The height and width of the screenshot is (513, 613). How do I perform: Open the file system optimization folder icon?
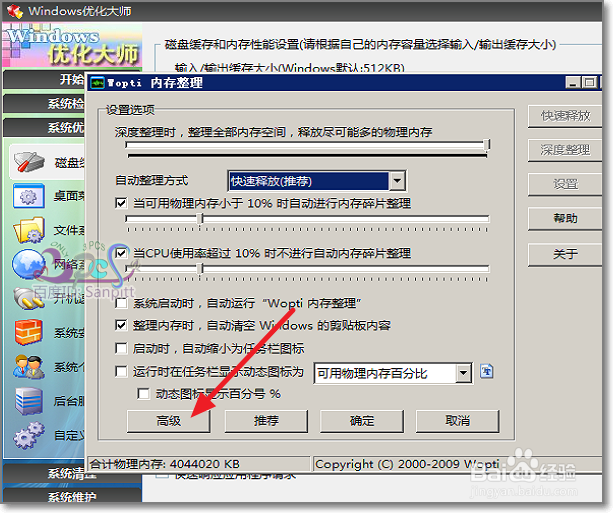coord(29,230)
